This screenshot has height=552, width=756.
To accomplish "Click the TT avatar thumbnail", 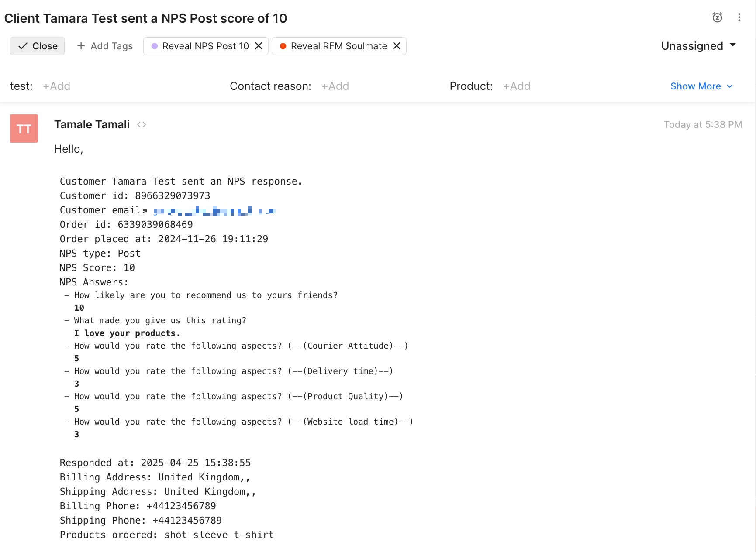I will [24, 128].
